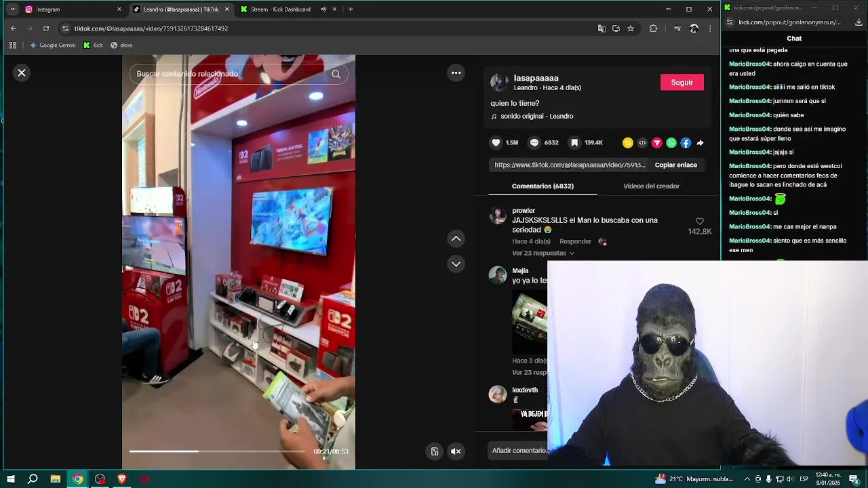This screenshot has width=868, height=488.
Task: Click the download icon in Kick popout window
Action: click(x=859, y=22)
